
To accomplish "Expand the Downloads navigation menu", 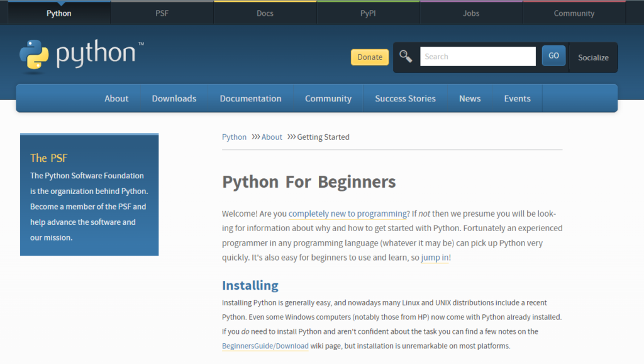I will coord(174,98).
